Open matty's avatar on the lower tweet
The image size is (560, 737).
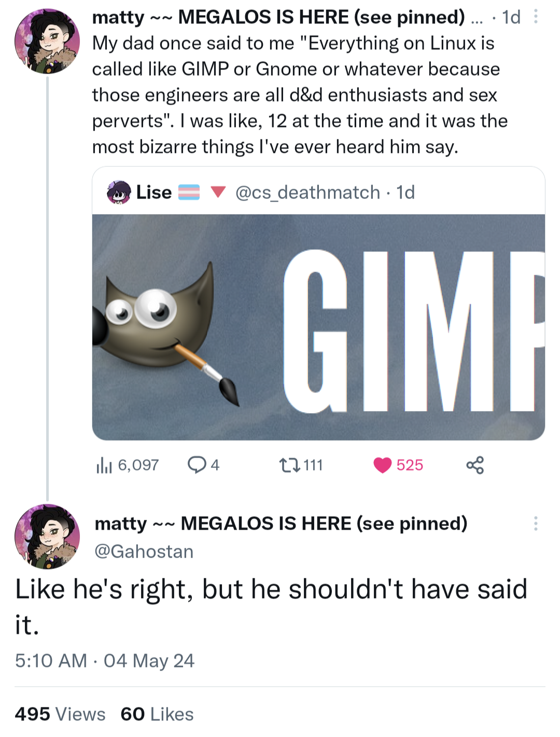(47, 536)
